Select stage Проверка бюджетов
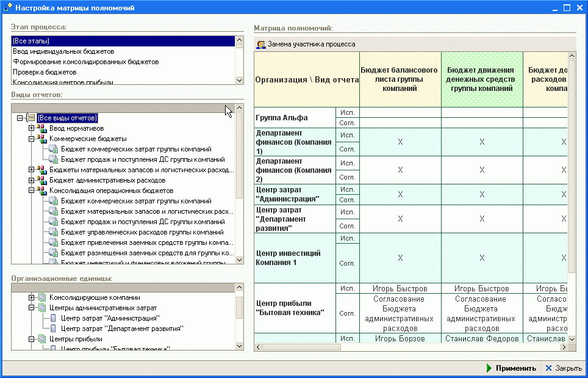588x378 pixels. pos(123,72)
